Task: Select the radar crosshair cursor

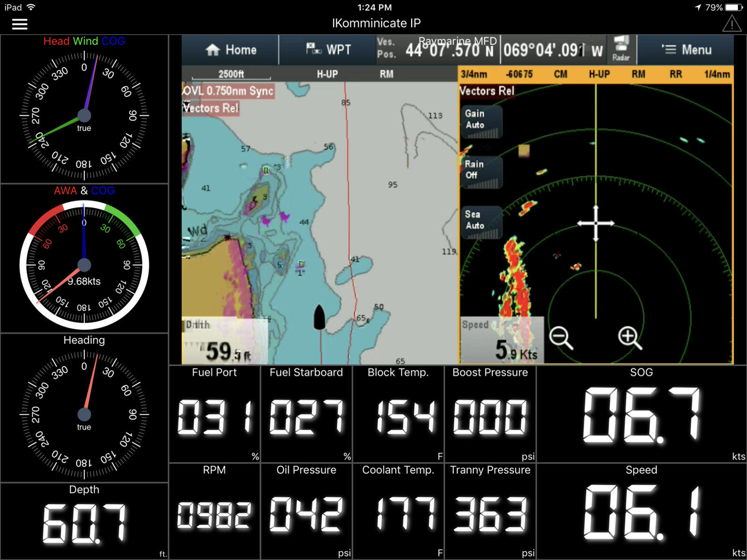Action: (x=595, y=223)
